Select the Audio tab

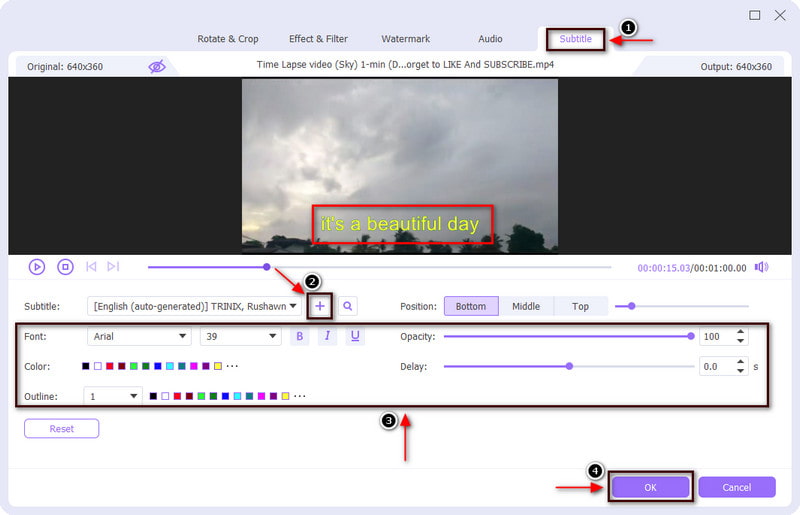490,39
